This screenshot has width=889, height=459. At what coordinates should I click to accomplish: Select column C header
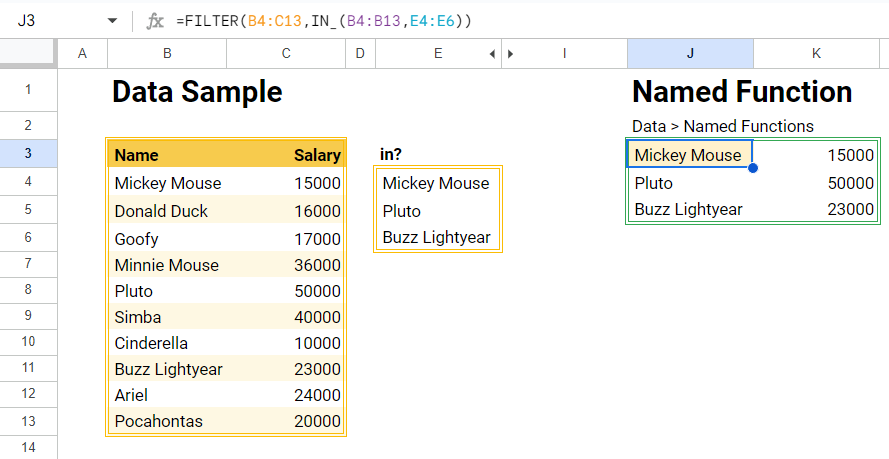point(286,54)
